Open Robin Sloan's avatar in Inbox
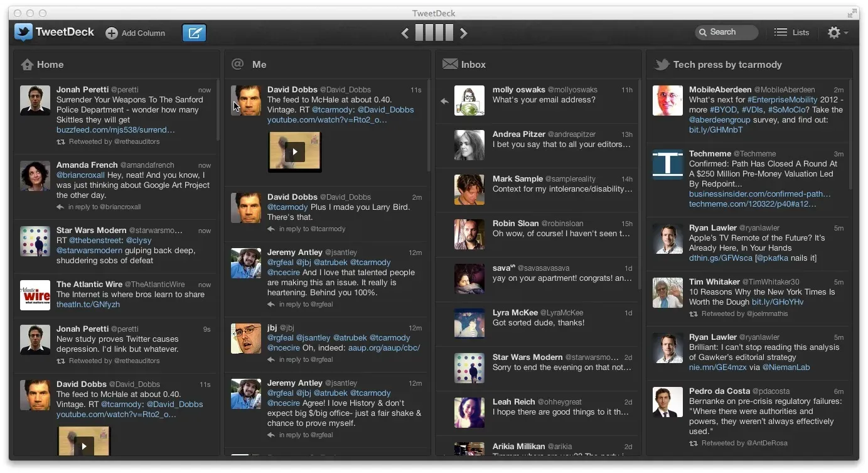 tap(469, 234)
